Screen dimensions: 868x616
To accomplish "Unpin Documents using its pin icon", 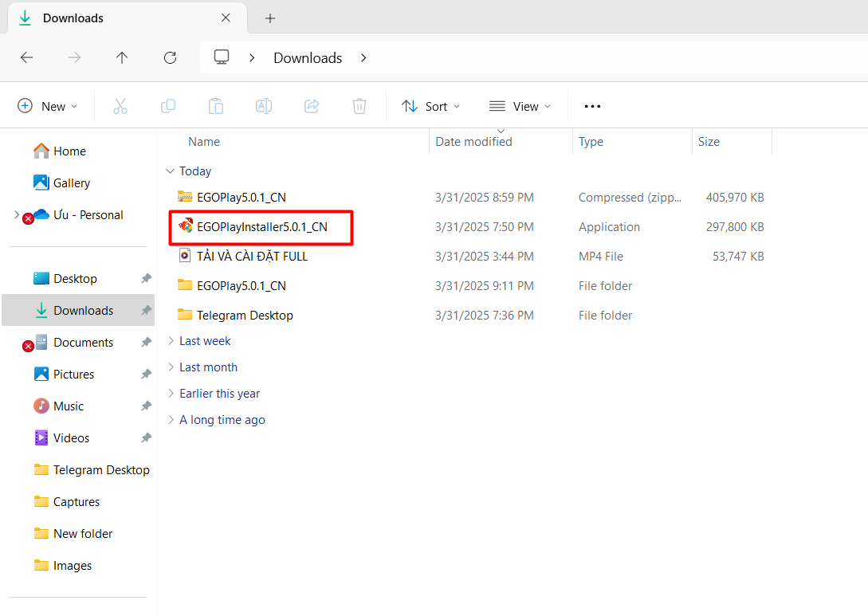I will click(x=146, y=342).
